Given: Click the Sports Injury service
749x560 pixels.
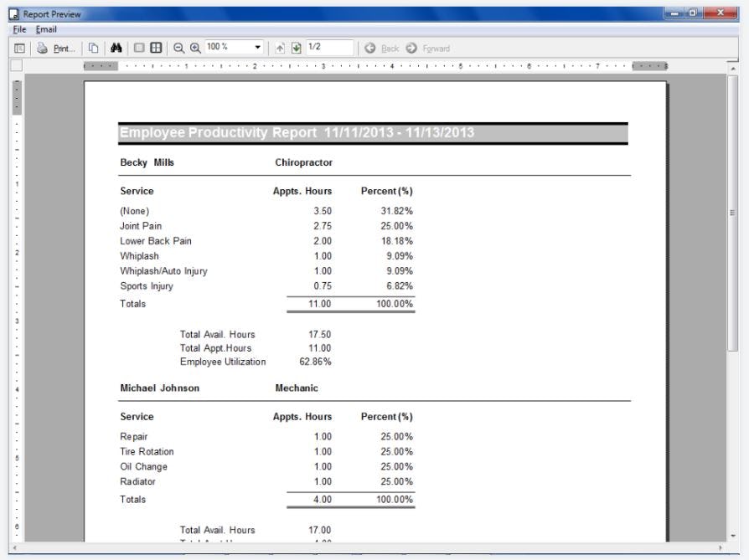Looking at the screenshot, I should [147, 286].
